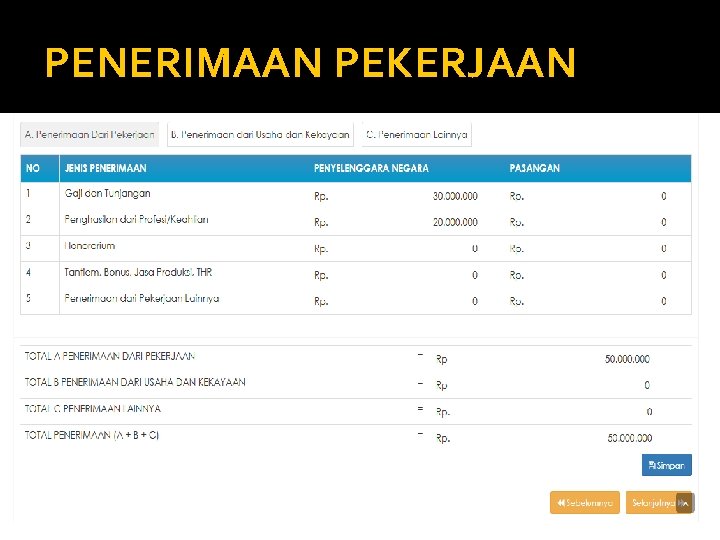Click Gaji dan Tunjangan Pasangan value field
The width and height of the screenshot is (720, 540).
coord(664,197)
